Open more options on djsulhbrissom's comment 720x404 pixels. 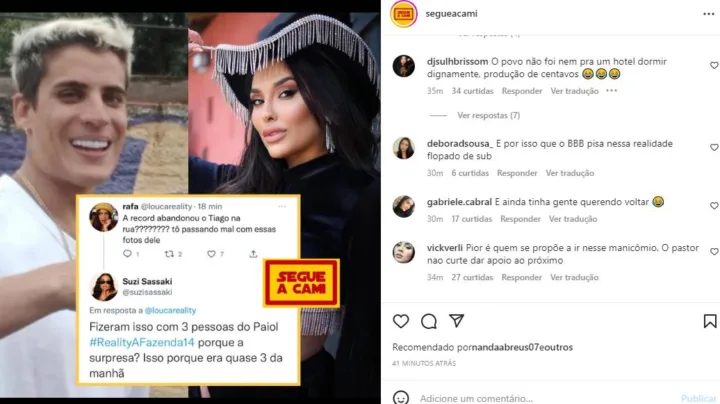pyautogui.click(x=612, y=91)
